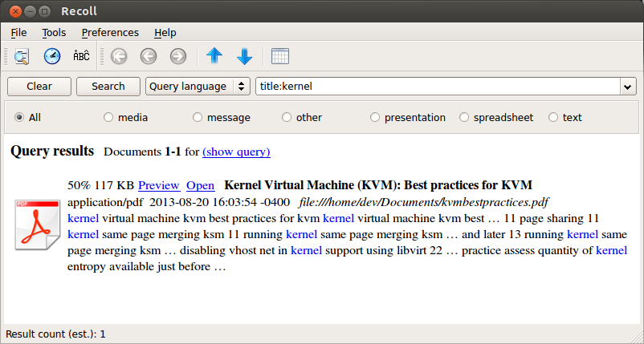Image resolution: width=644 pixels, height=344 pixels.
Task: Close the Recoll window
Action: [x=15, y=11]
